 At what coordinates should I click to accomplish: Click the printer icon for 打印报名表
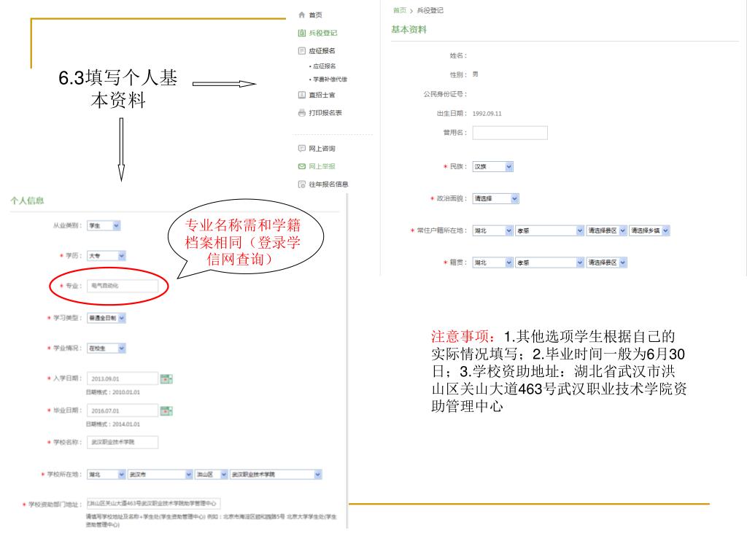(301, 113)
